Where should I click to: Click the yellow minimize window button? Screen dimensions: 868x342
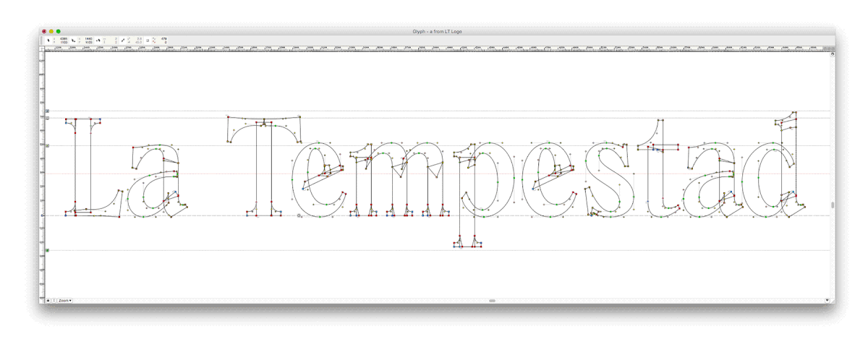coord(51,32)
